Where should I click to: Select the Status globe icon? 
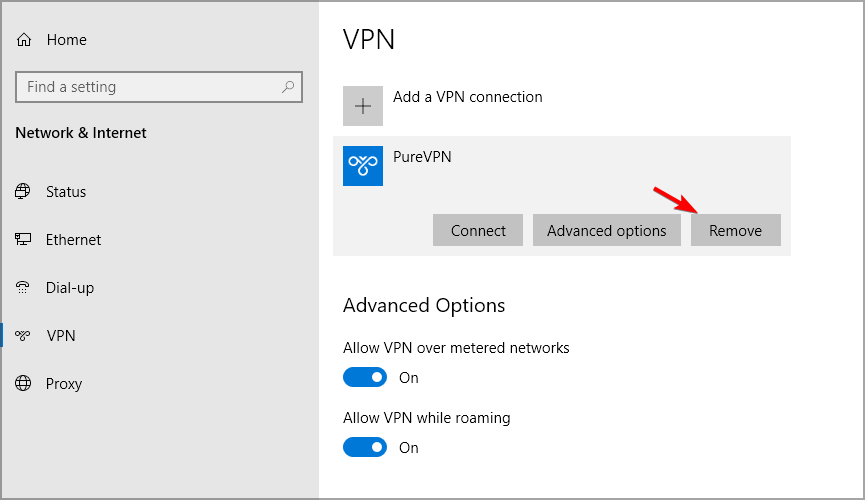(23, 192)
